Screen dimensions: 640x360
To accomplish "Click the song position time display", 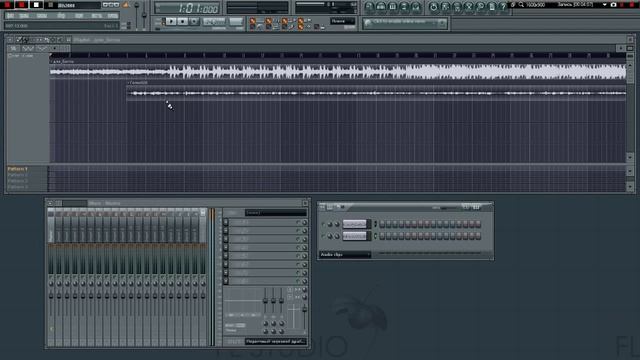I will click(x=188, y=8).
